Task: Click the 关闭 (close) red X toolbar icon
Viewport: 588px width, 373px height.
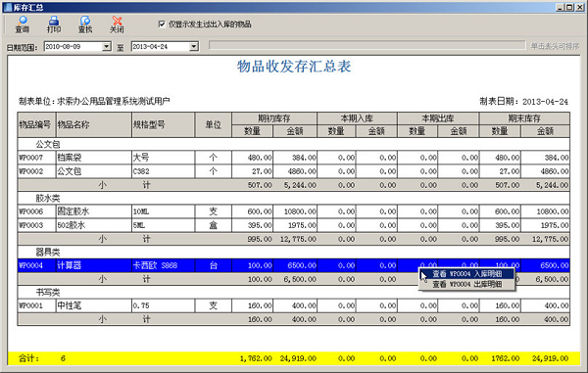Action: click(117, 24)
